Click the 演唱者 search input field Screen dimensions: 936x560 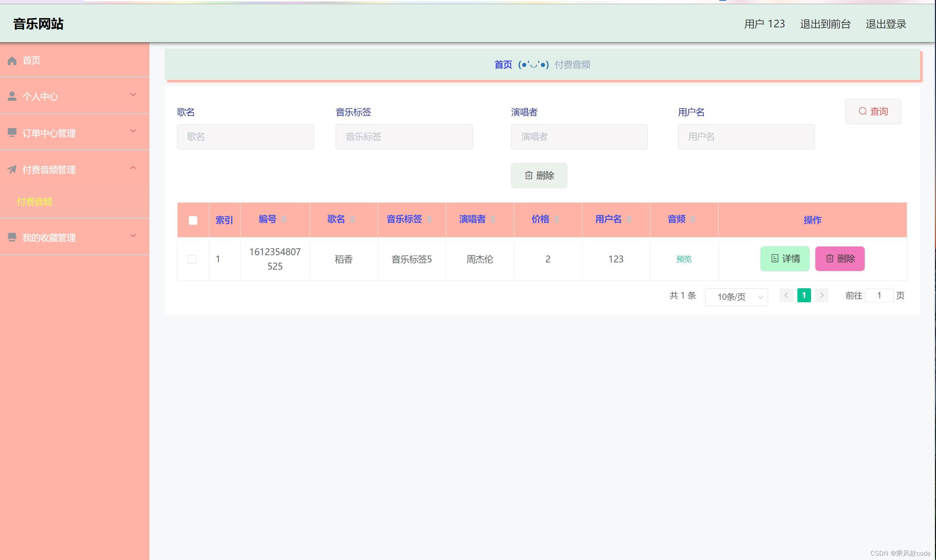pos(579,137)
